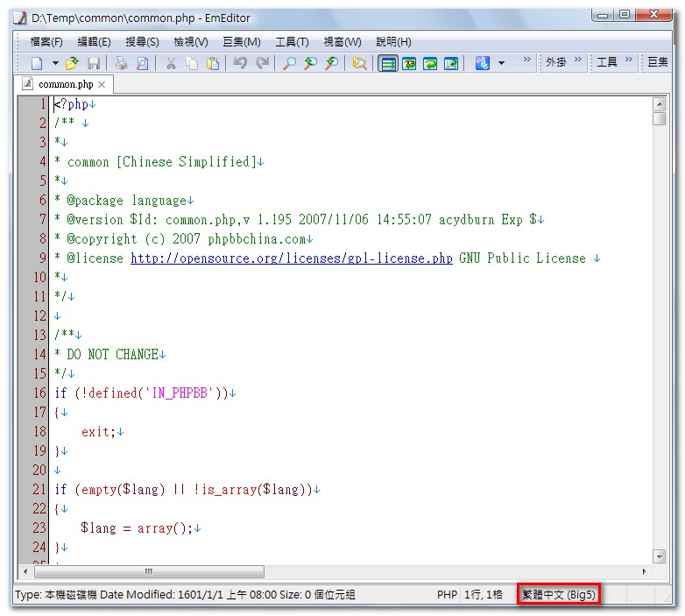
Task: Open Find with the magnifier icon
Action: (289, 63)
